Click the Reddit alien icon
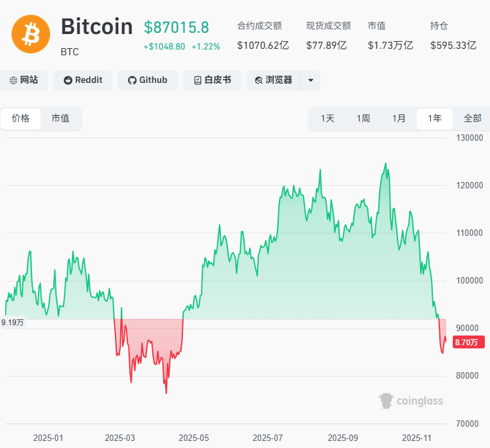Image resolution: width=490 pixels, height=448 pixels. tap(68, 80)
